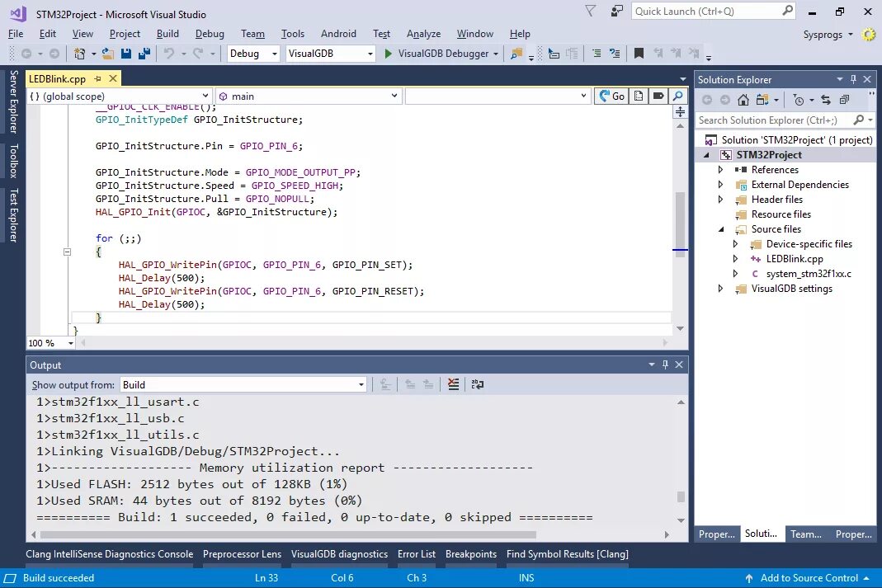882x588 pixels.
Task: Open the Android menu
Action: pyautogui.click(x=338, y=34)
